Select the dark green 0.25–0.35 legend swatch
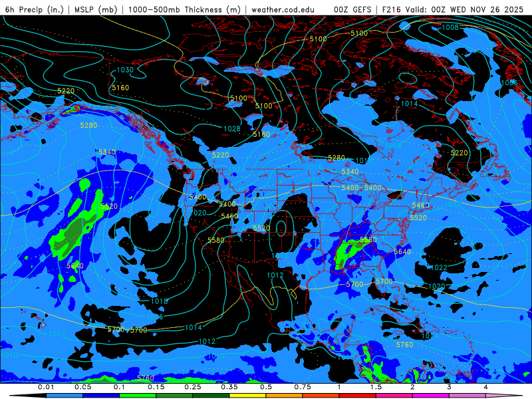This screenshot has width=532, height=399. [211, 396]
